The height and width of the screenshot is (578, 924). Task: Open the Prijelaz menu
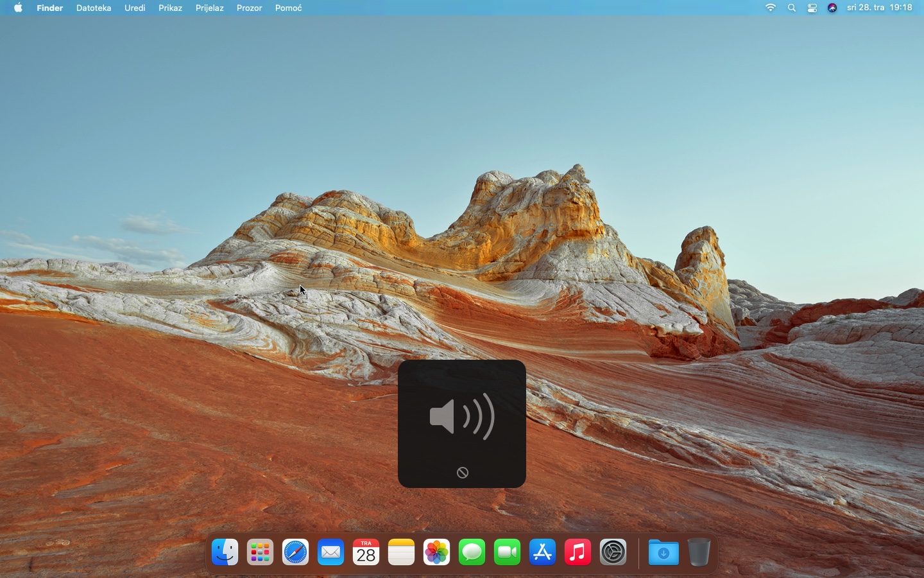210,8
